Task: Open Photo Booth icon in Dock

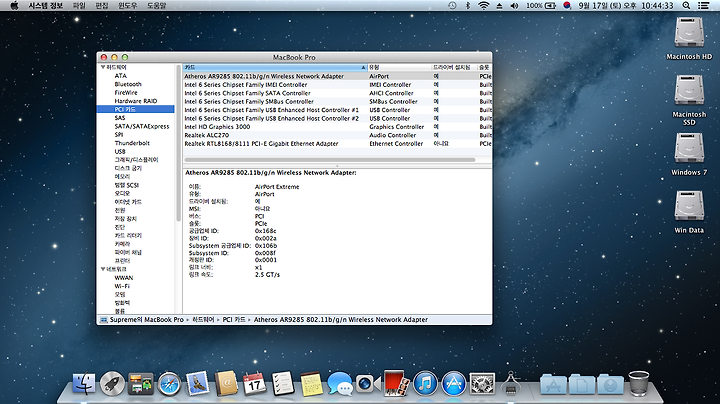Action: (x=397, y=384)
